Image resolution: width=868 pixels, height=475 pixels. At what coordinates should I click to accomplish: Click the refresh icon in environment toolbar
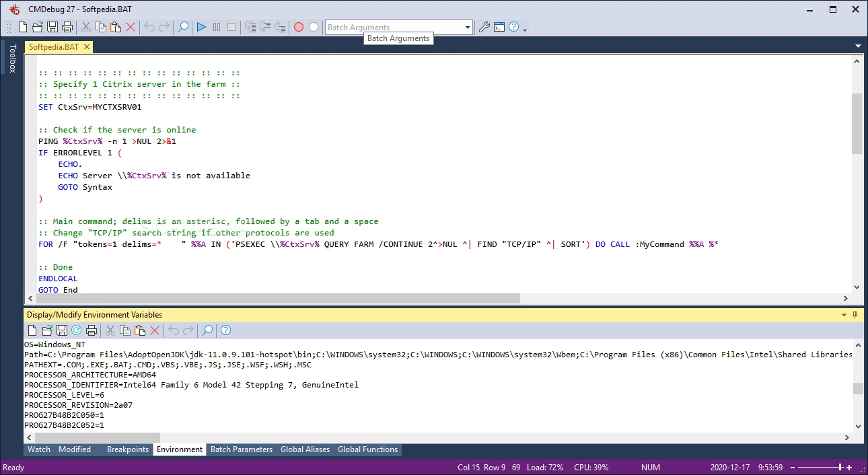click(76, 330)
